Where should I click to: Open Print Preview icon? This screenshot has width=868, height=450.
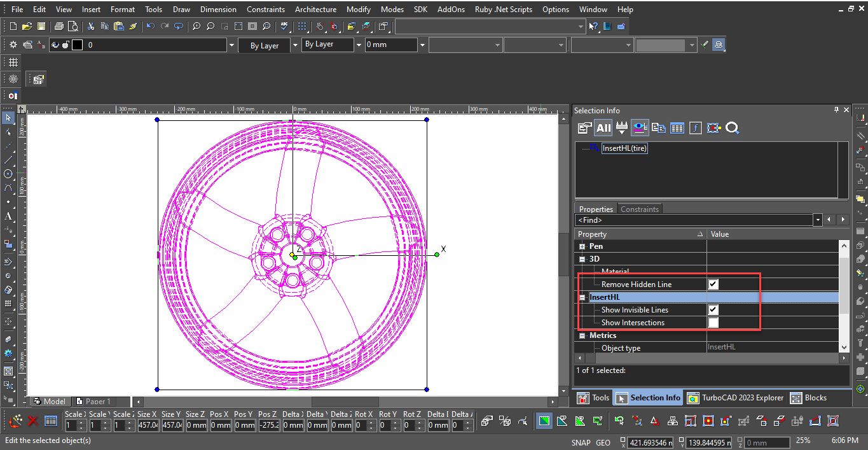pyautogui.click(x=73, y=26)
